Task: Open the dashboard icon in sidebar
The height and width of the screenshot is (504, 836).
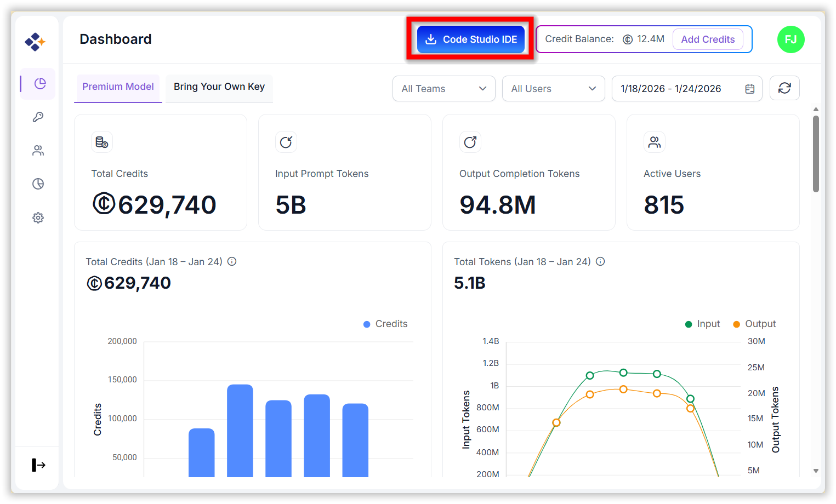Action: click(39, 84)
